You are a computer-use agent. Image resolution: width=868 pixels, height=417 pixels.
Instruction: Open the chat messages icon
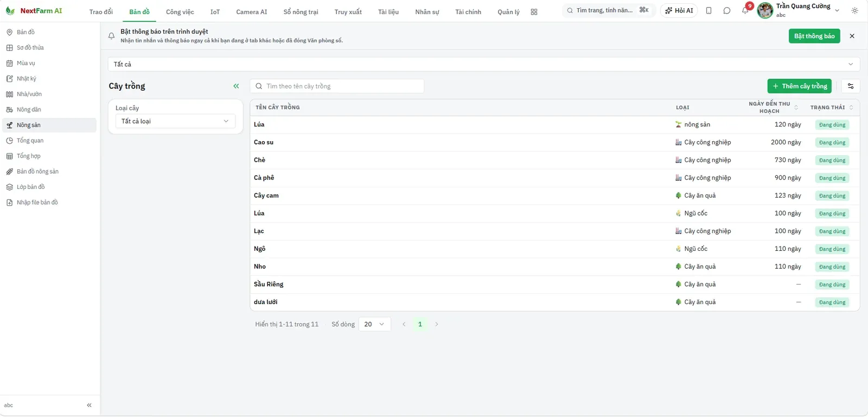[727, 11]
